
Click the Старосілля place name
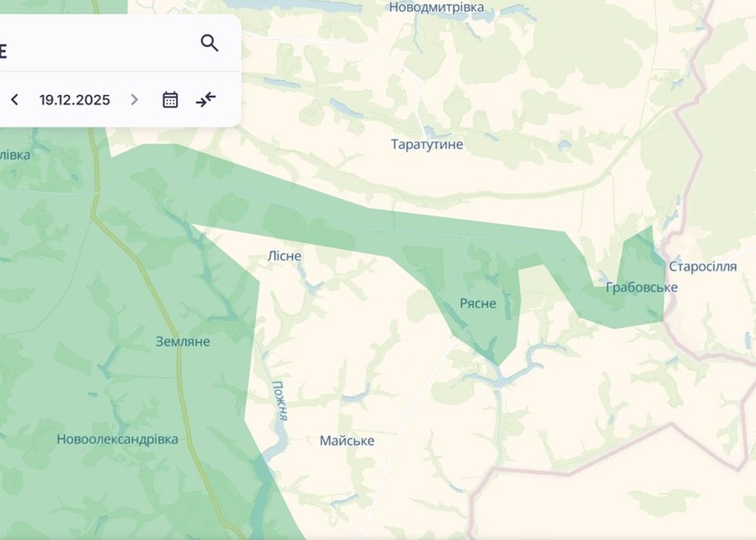pyautogui.click(x=703, y=266)
